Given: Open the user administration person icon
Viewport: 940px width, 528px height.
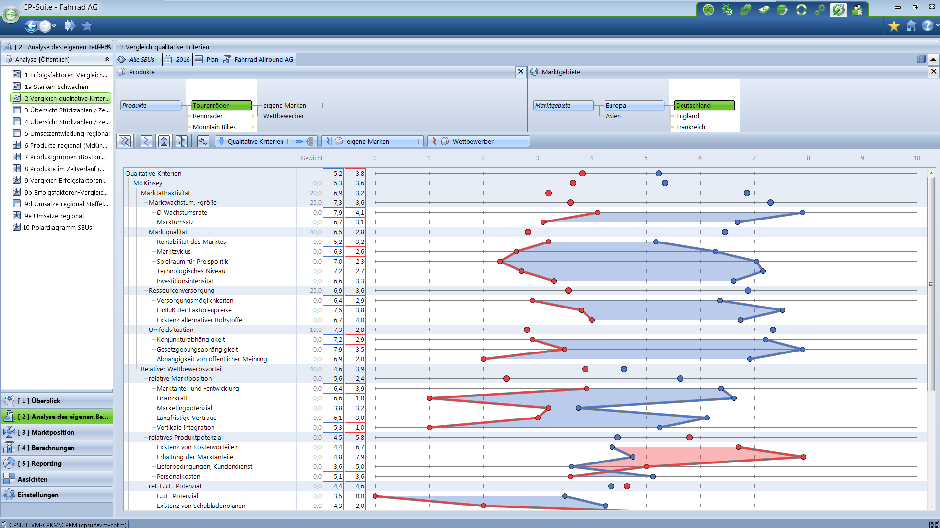Looking at the screenshot, I should click(x=857, y=10).
